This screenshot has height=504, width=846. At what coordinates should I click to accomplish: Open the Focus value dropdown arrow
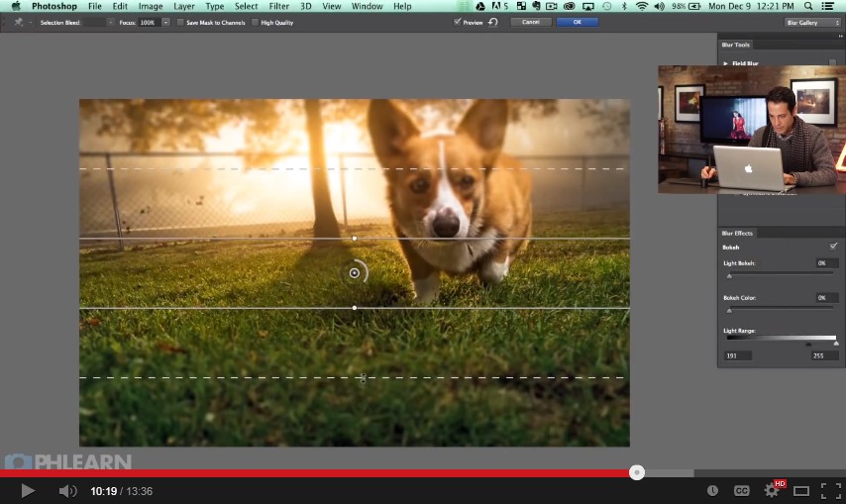[166, 22]
